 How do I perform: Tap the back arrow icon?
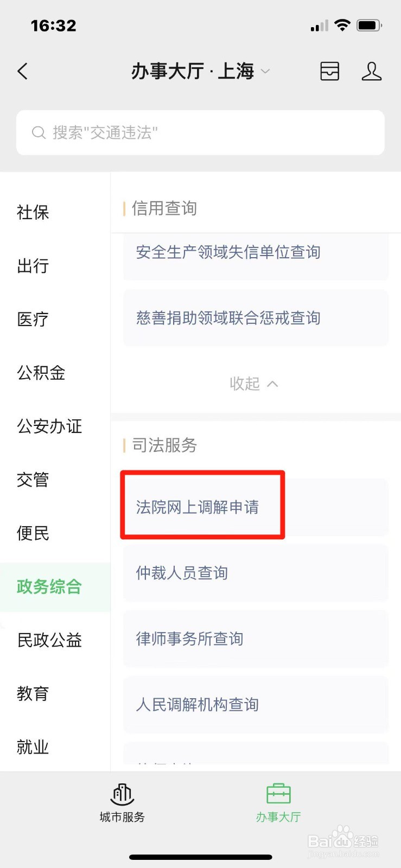tap(22, 71)
